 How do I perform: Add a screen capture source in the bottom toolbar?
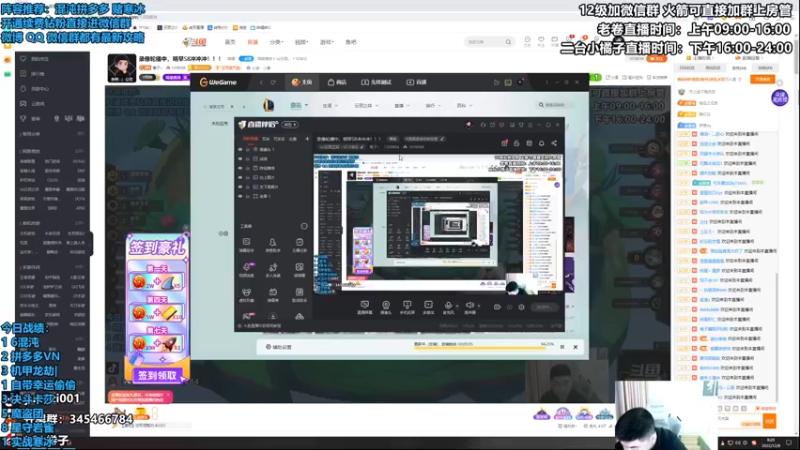pos(365,307)
